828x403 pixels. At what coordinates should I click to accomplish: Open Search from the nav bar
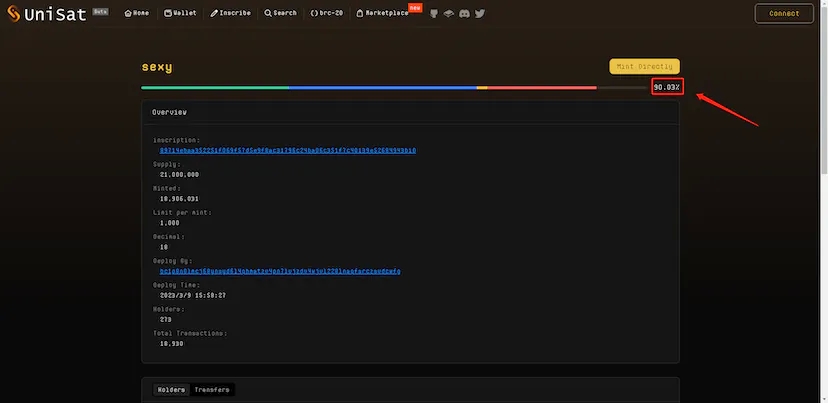[x=280, y=13]
